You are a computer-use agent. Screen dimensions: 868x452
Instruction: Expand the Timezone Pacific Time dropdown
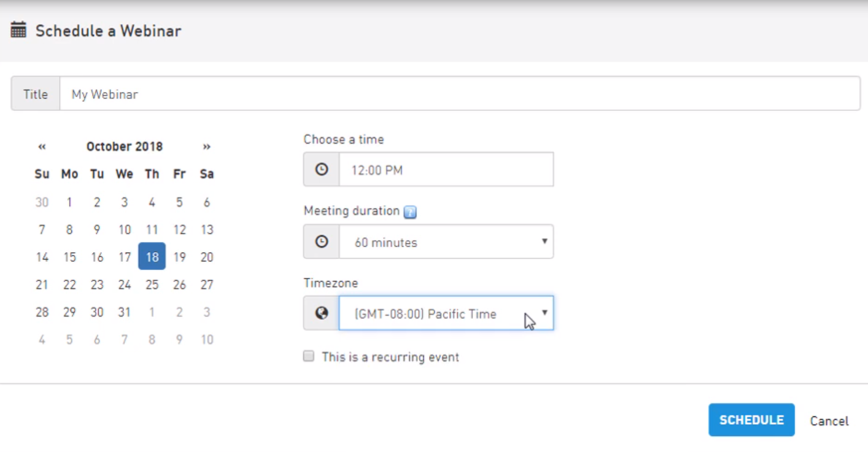click(x=446, y=313)
